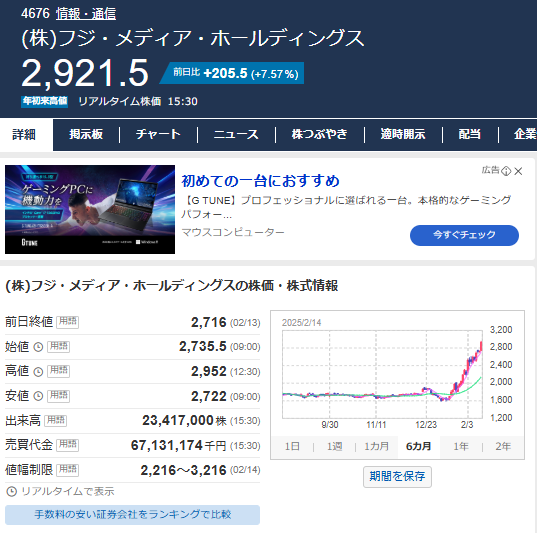
Task: Click the G TUNE gaming PC ad image
Action: 90,210
